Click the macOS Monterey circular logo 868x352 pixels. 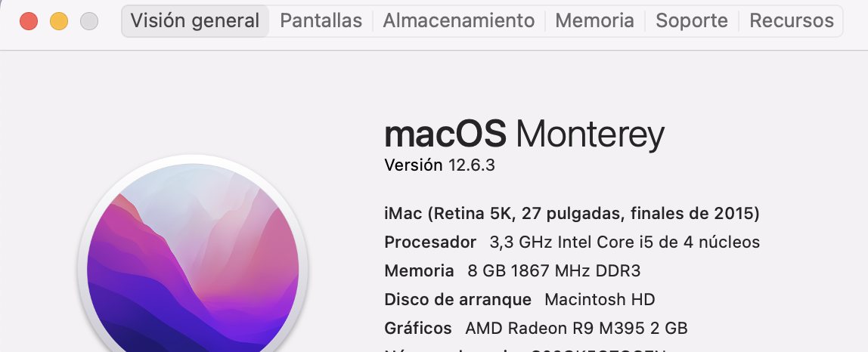(x=193, y=260)
